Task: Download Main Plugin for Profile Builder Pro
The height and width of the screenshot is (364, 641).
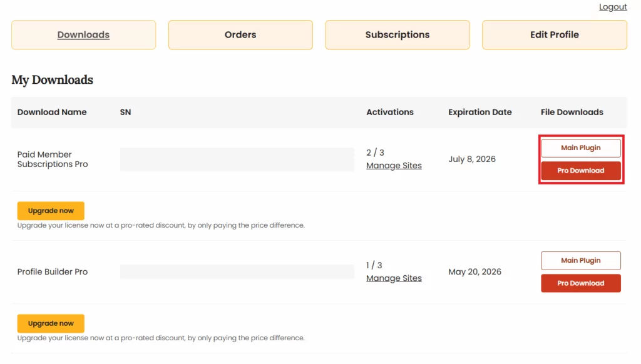Action: tap(580, 261)
